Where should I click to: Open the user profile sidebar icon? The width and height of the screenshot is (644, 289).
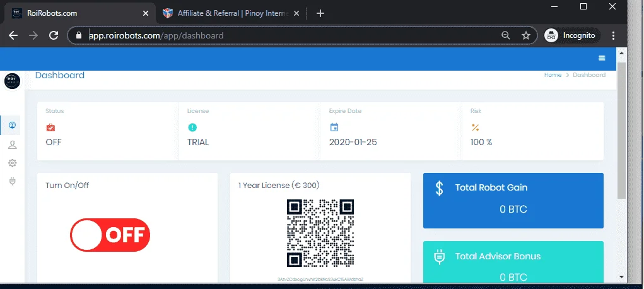tap(13, 144)
